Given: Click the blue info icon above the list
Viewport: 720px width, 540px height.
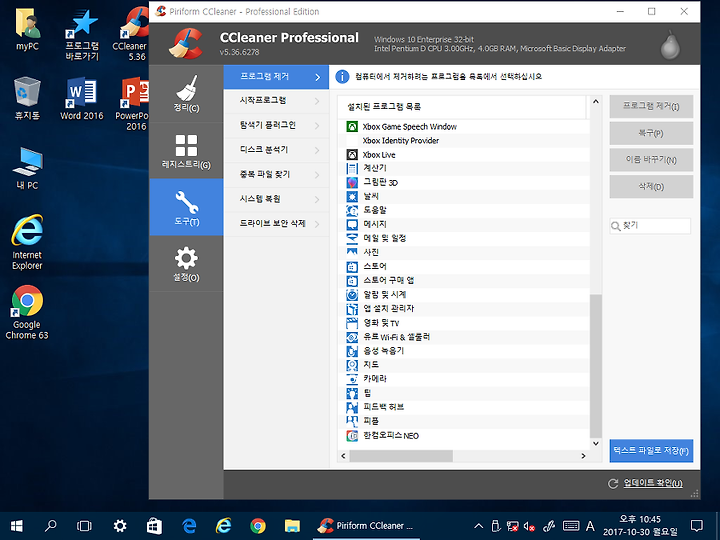Looking at the screenshot, I should [342, 77].
